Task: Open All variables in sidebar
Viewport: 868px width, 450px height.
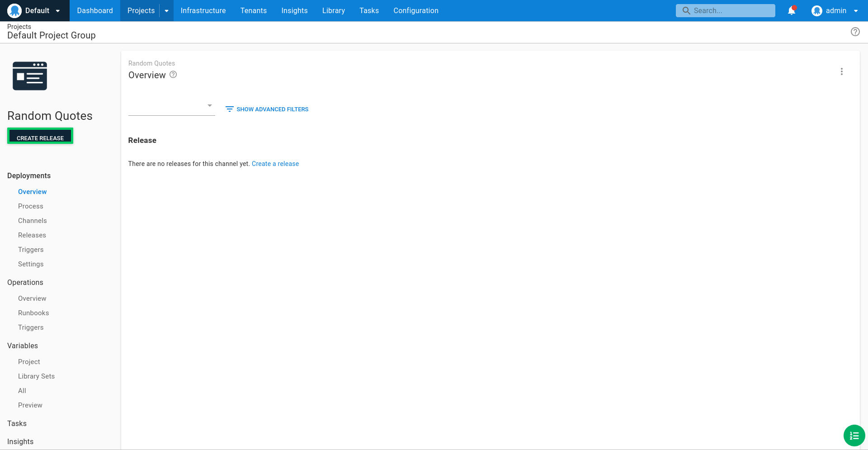Action: (x=22, y=391)
